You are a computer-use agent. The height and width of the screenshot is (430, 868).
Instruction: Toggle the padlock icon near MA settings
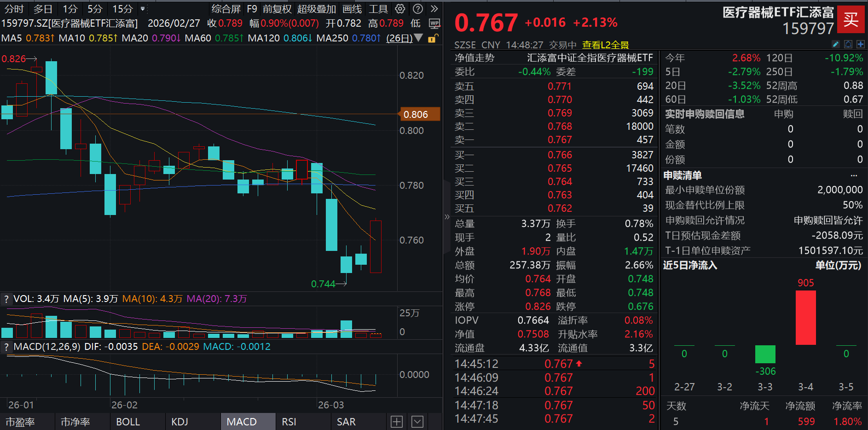[432, 39]
